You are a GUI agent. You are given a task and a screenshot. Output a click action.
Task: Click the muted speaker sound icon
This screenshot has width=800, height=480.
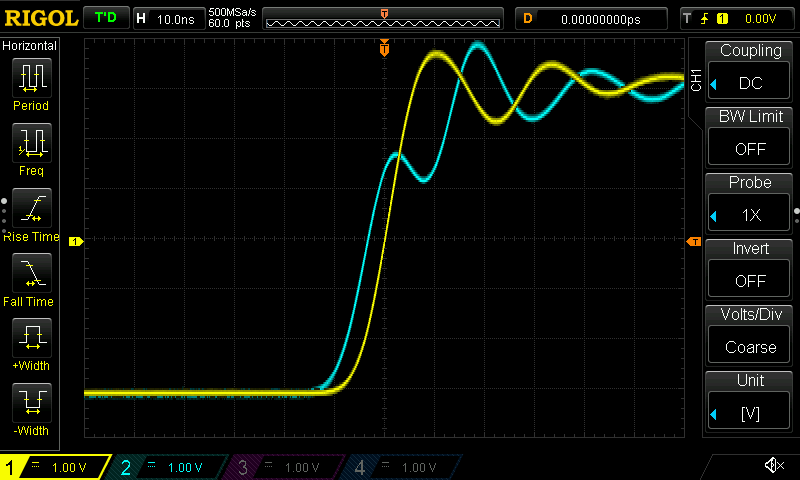pos(774,465)
